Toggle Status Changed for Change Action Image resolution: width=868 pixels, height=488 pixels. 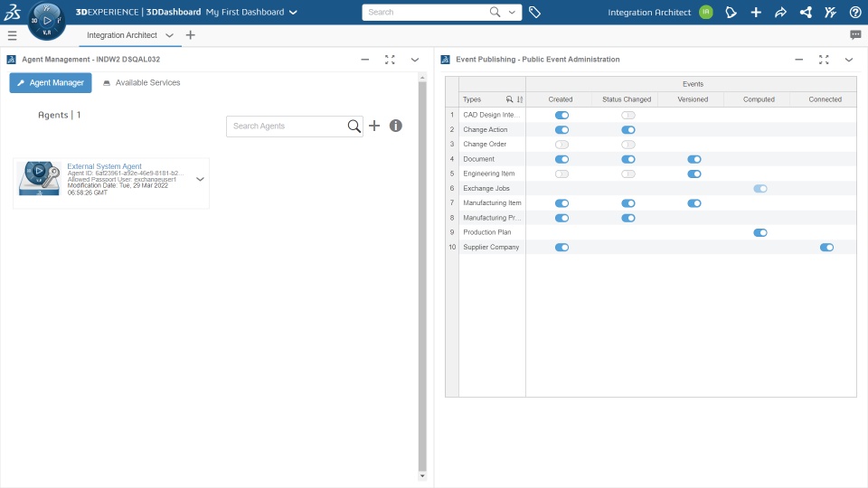coord(627,130)
